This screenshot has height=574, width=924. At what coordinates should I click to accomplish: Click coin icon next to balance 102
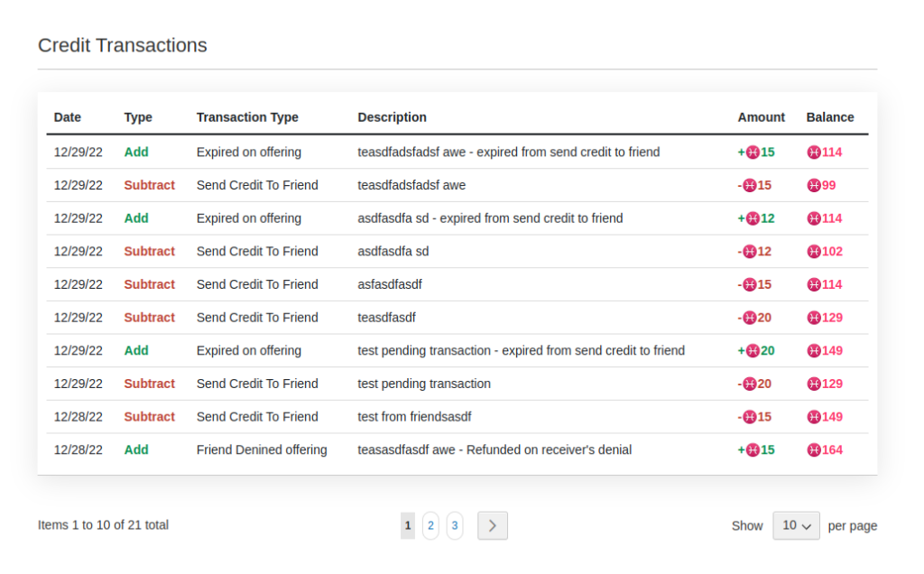click(x=814, y=252)
